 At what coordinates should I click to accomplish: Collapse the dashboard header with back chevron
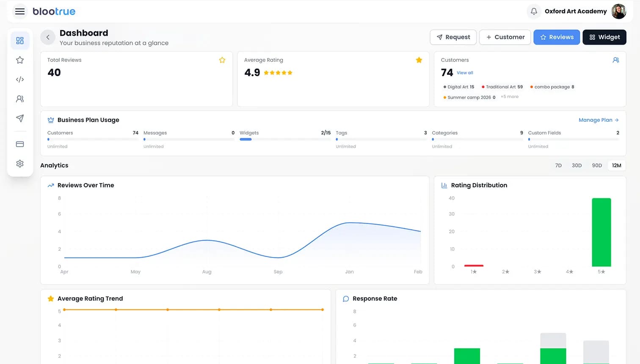(x=48, y=37)
